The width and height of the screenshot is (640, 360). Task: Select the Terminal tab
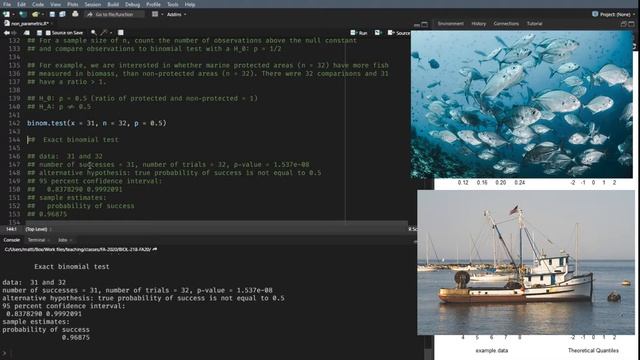[x=36, y=240]
